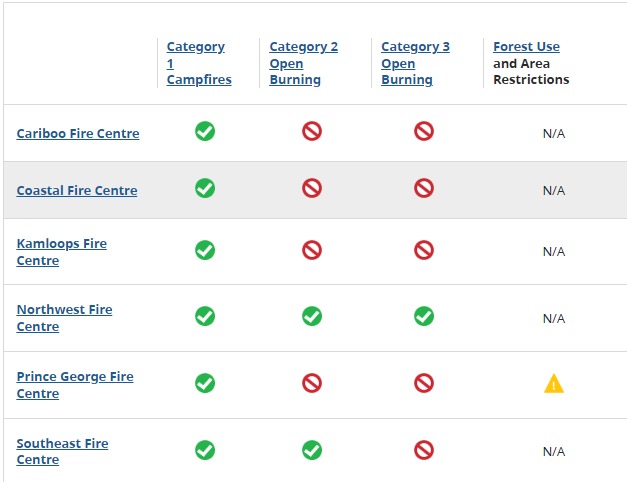Click Cariboo campfires green checkmark icon
The width and height of the screenshot is (627, 482).
point(205,131)
